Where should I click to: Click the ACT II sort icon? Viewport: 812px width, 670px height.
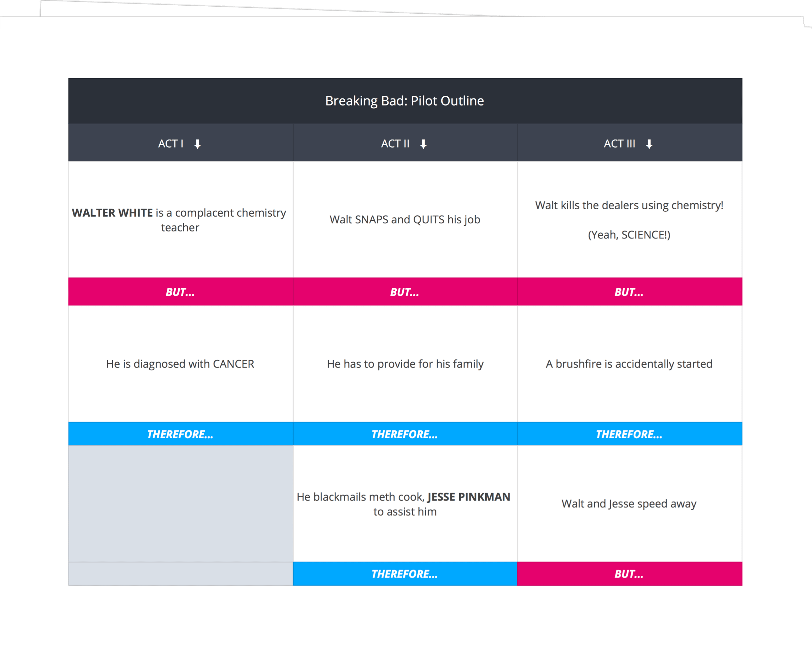(x=426, y=144)
